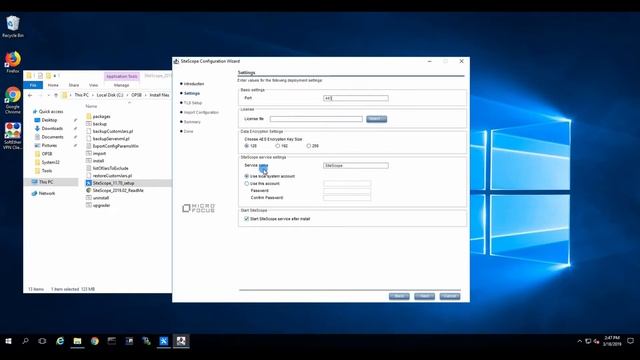Screen dimensions: 640x360
Task: Click the License file input field
Action: pos(316,119)
